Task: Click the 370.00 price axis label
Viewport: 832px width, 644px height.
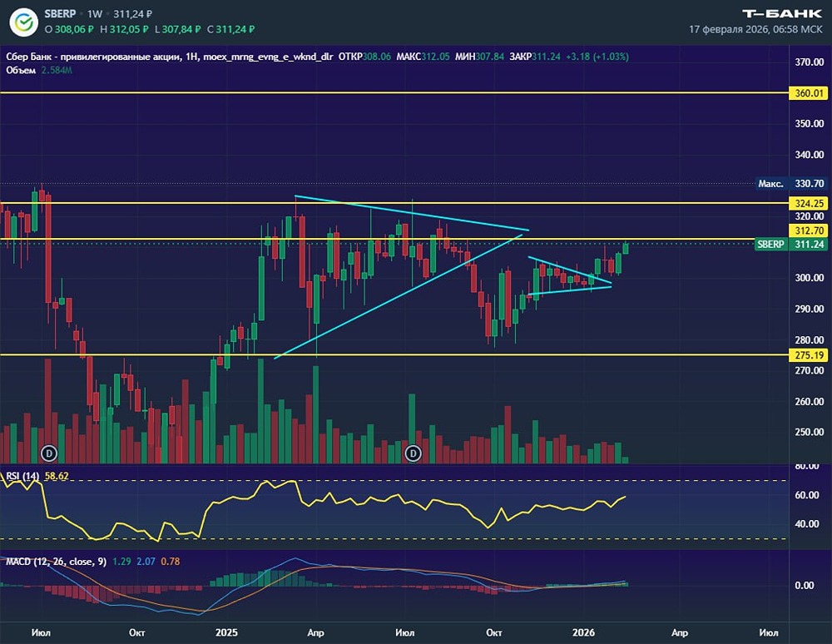Action: click(810, 62)
